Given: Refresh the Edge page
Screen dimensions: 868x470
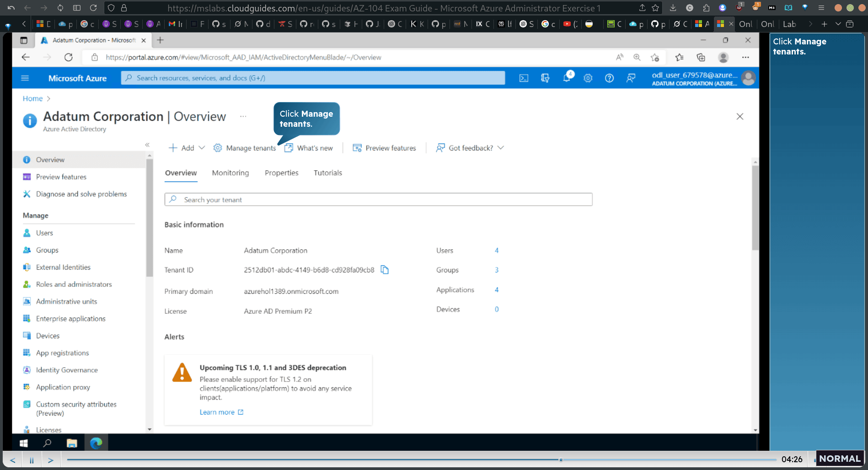Looking at the screenshot, I should coord(69,57).
